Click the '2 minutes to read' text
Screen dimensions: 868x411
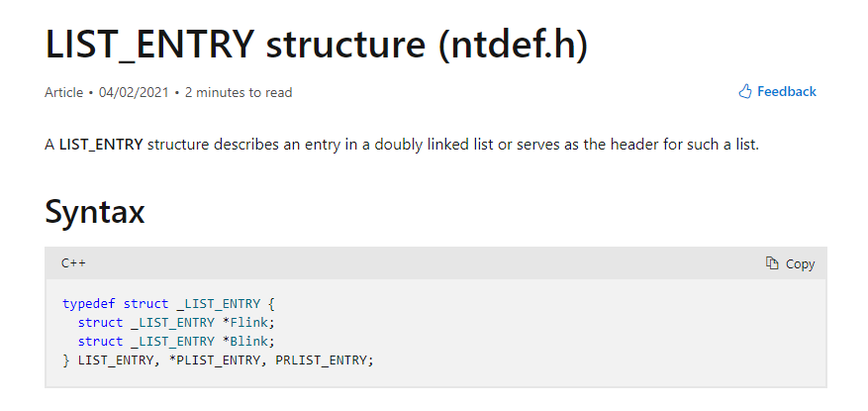(x=239, y=92)
